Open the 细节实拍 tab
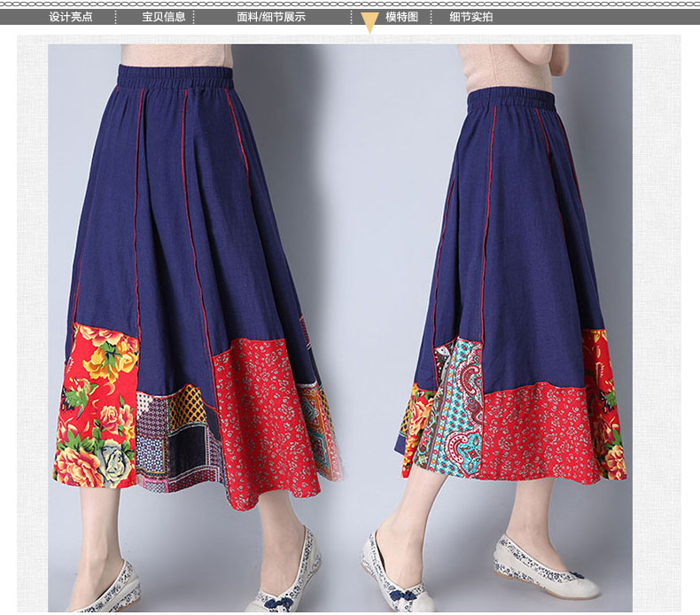 (471, 17)
